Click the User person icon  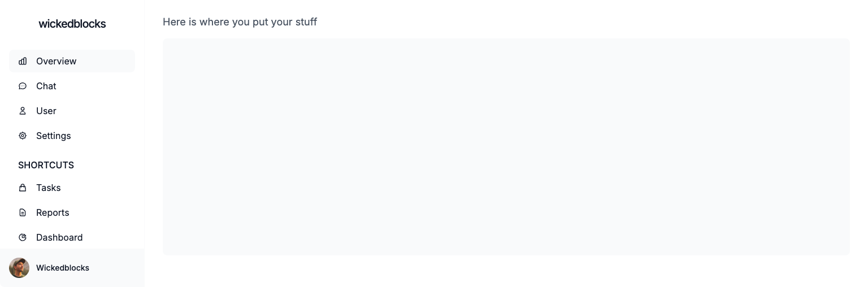pos(23,111)
